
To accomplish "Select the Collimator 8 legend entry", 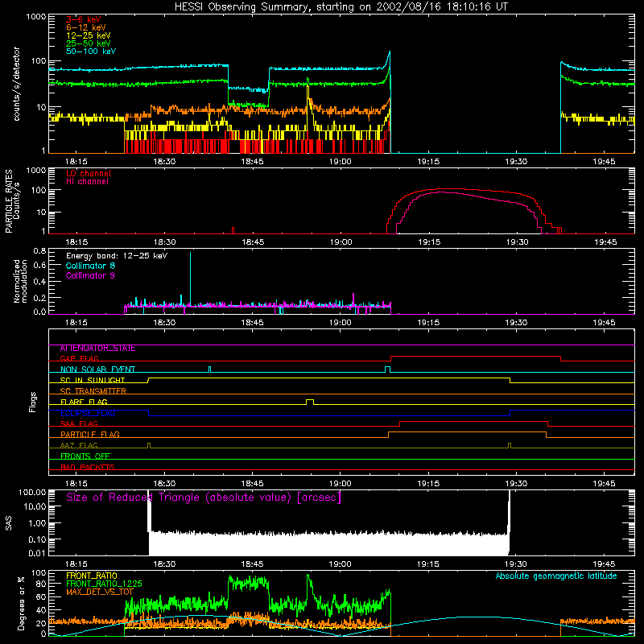I will pyautogui.click(x=90, y=266).
